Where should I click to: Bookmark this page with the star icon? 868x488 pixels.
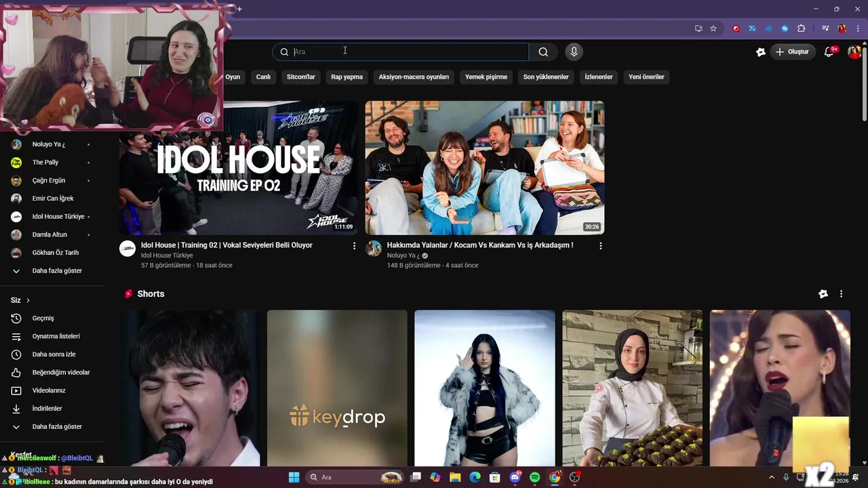(x=713, y=28)
